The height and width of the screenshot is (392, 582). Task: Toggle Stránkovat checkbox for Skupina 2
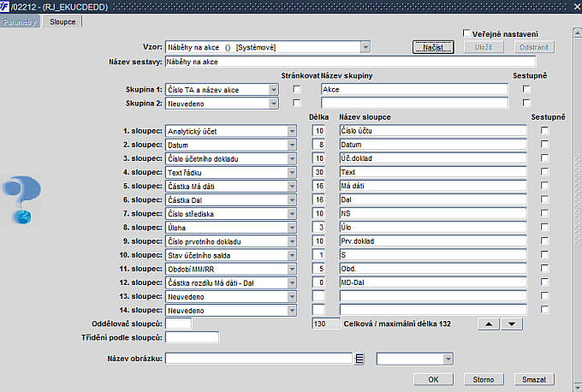(x=297, y=103)
